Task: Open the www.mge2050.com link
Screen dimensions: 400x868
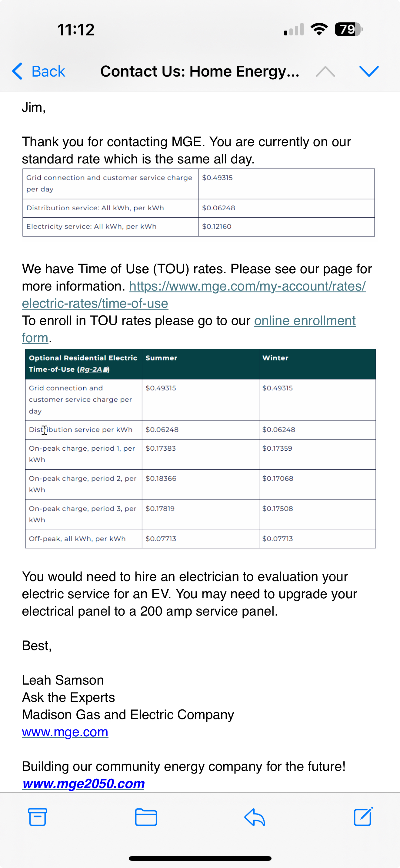Action: click(84, 784)
